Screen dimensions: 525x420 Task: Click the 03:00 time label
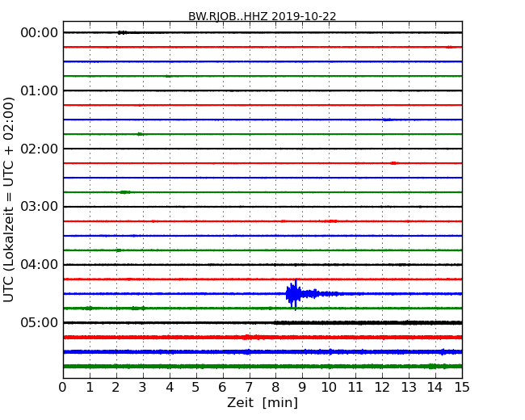40,206
